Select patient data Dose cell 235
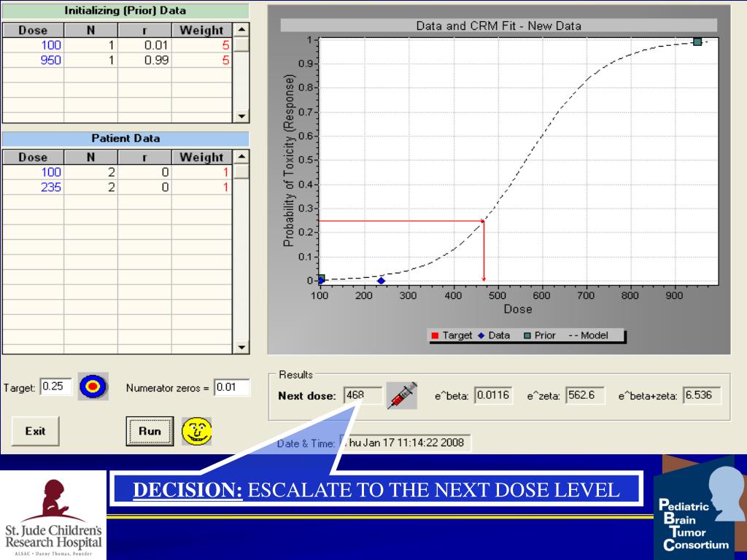 [x=33, y=187]
